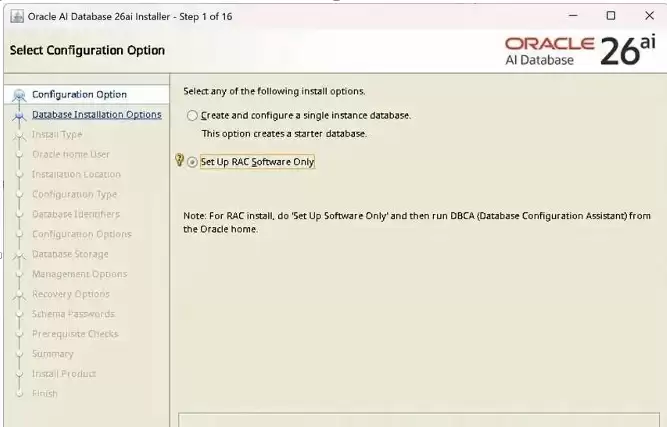
Task: Click the Install Type step
Action: 57,134
